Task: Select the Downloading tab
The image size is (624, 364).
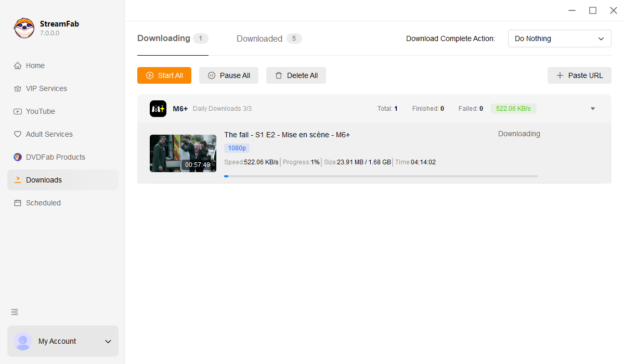Action: 162,38
